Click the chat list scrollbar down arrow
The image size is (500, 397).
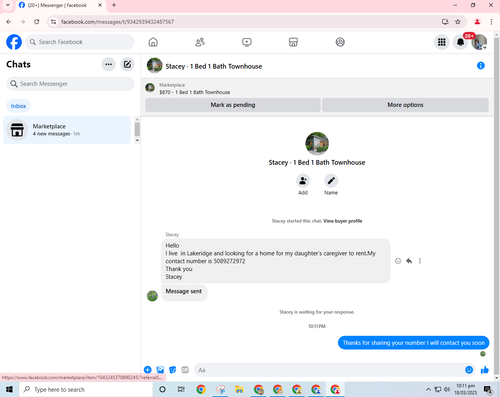point(137,141)
